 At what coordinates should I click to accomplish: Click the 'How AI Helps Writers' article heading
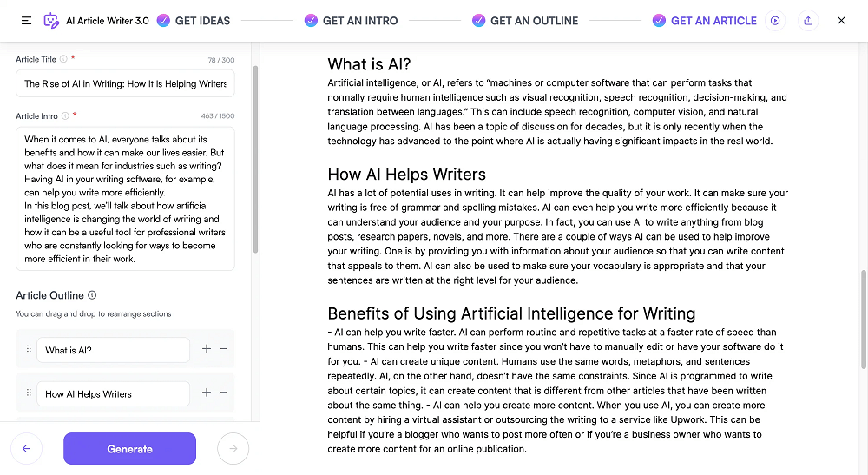(x=406, y=175)
